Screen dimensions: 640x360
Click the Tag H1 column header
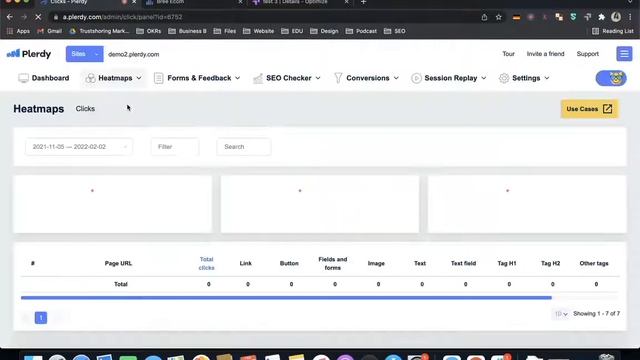point(507,264)
